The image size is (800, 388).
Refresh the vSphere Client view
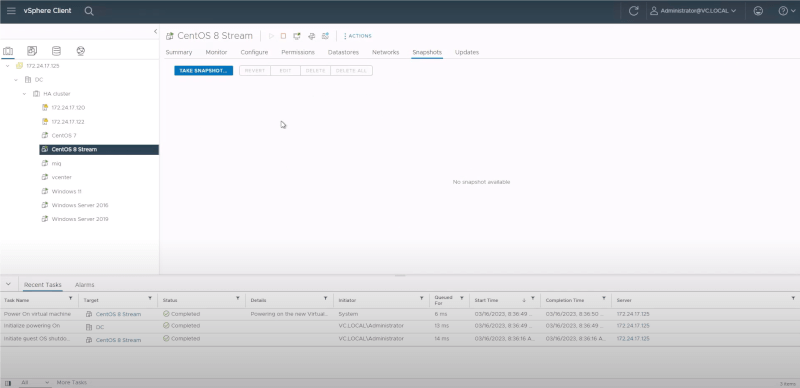[x=634, y=11]
